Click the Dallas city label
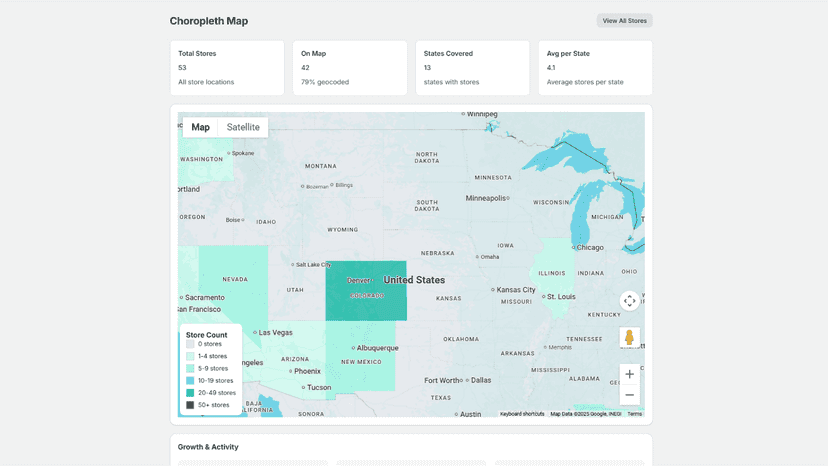 coord(479,380)
